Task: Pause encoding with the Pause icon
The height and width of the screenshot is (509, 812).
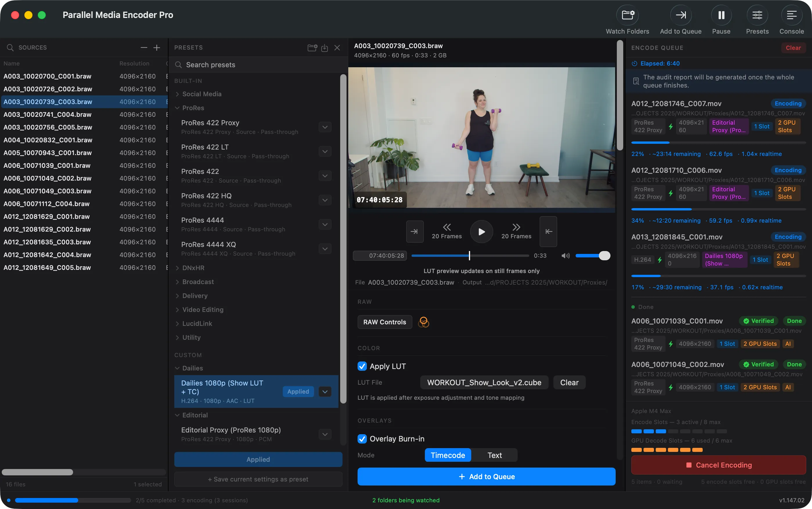Action: (721, 15)
